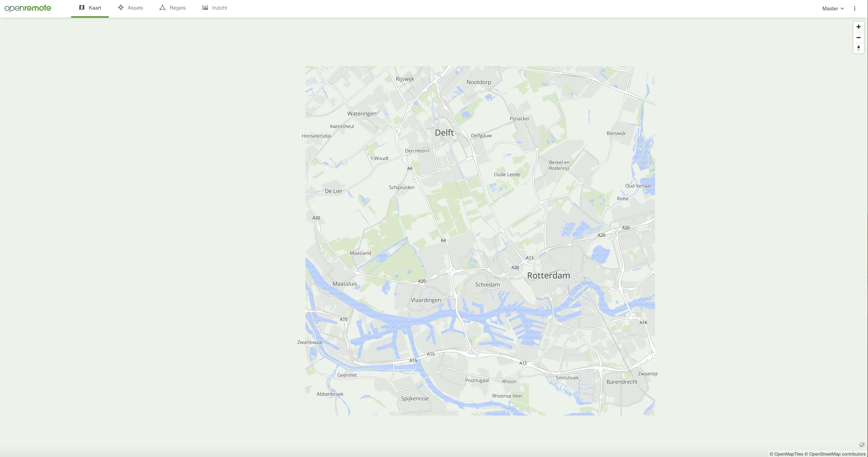Open the three-dot overflow menu
The height and width of the screenshot is (457, 868).
855,8
